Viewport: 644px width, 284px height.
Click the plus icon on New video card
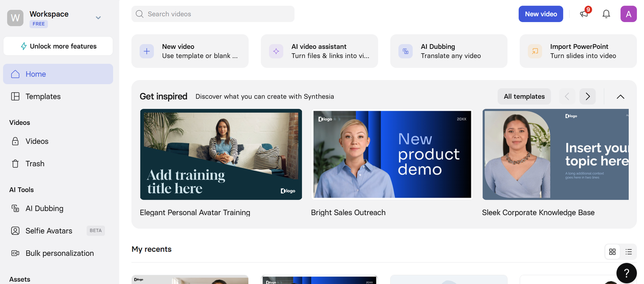[x=147, y=51]
